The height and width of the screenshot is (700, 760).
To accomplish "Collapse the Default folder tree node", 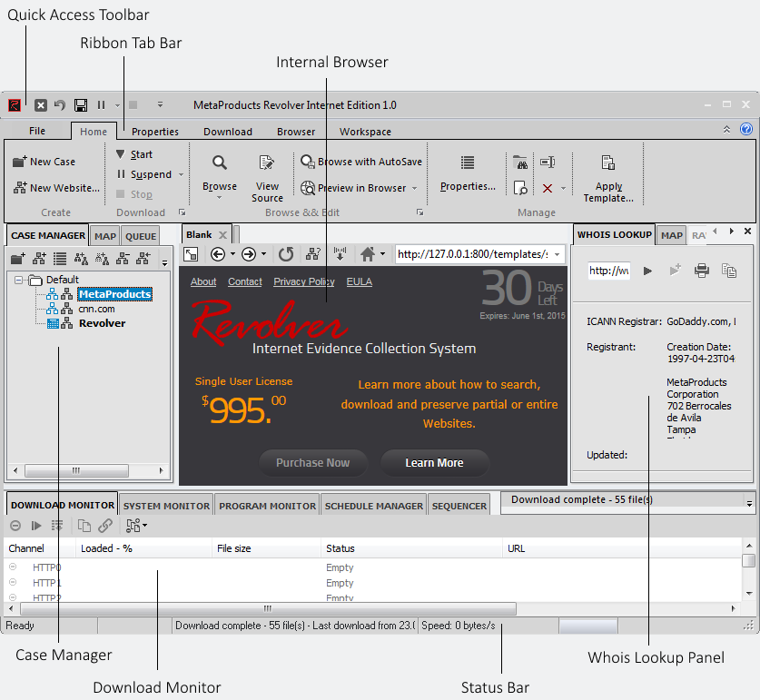I will [x=18, y=280].
